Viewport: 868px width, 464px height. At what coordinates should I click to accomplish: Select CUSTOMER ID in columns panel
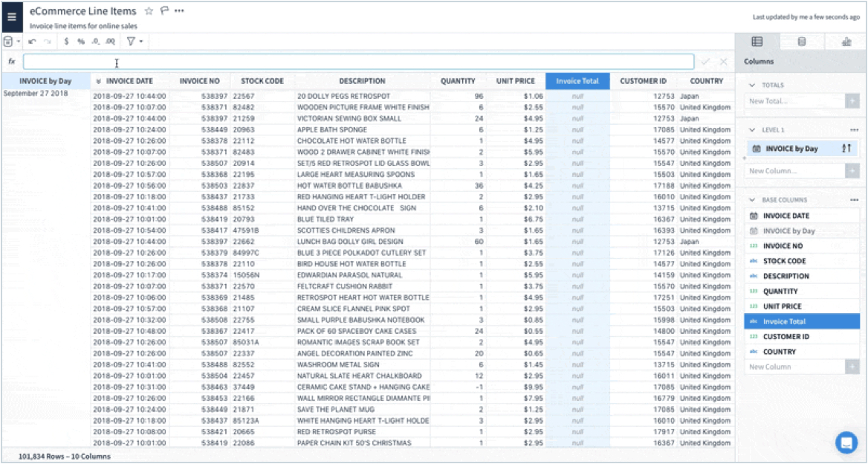click(x=802, y=336)
